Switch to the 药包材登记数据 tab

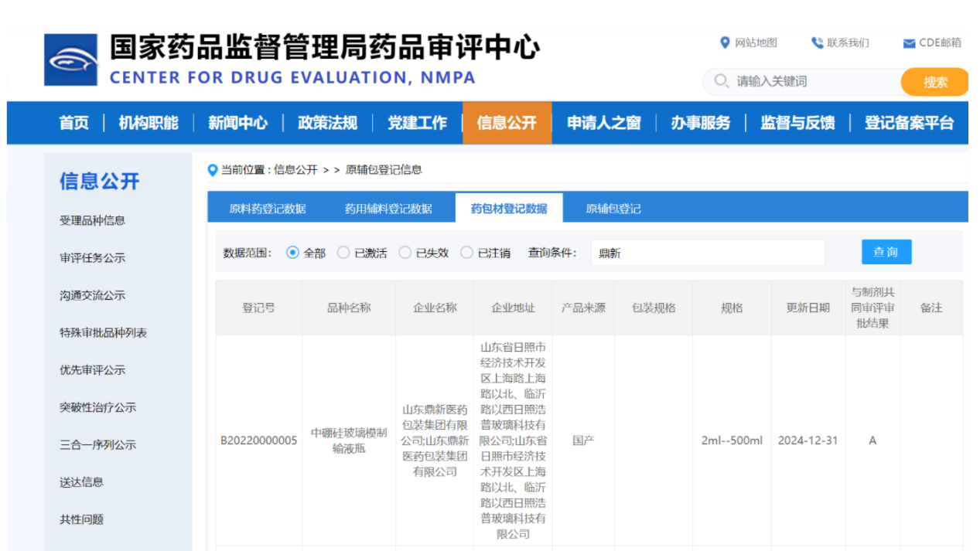pyautogui.click(x=509, y=209)
